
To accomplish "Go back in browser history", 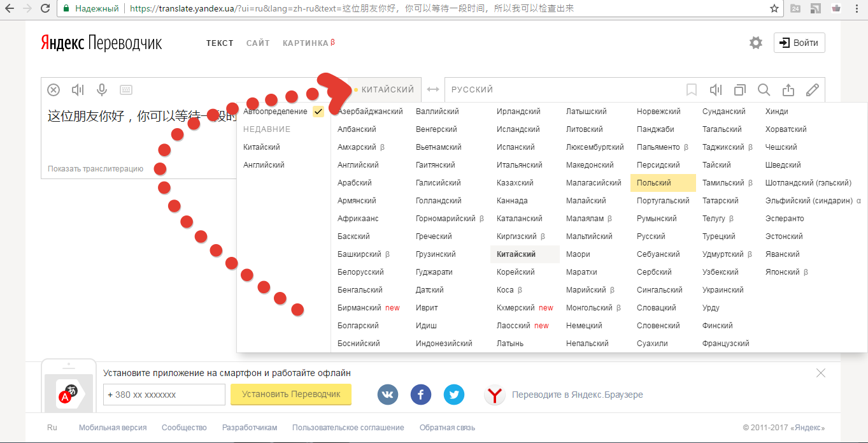I will tap(9, 9).
